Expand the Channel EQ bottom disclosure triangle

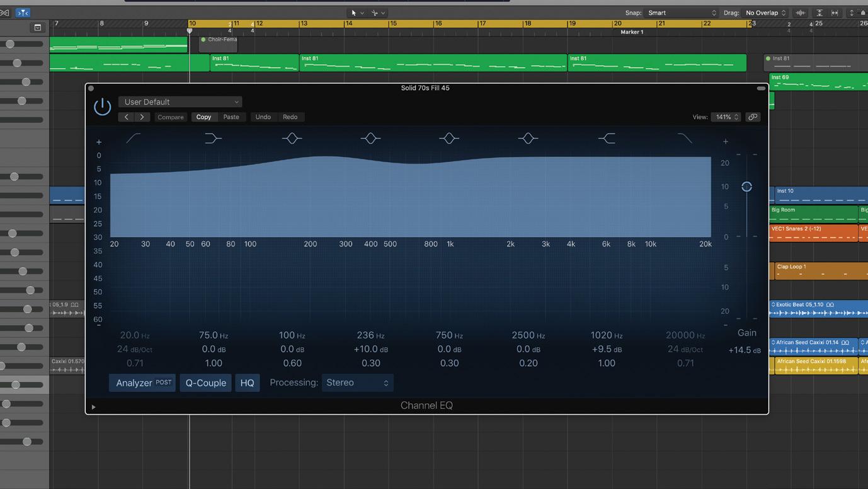pyautogui.click(x=93, y=407)
